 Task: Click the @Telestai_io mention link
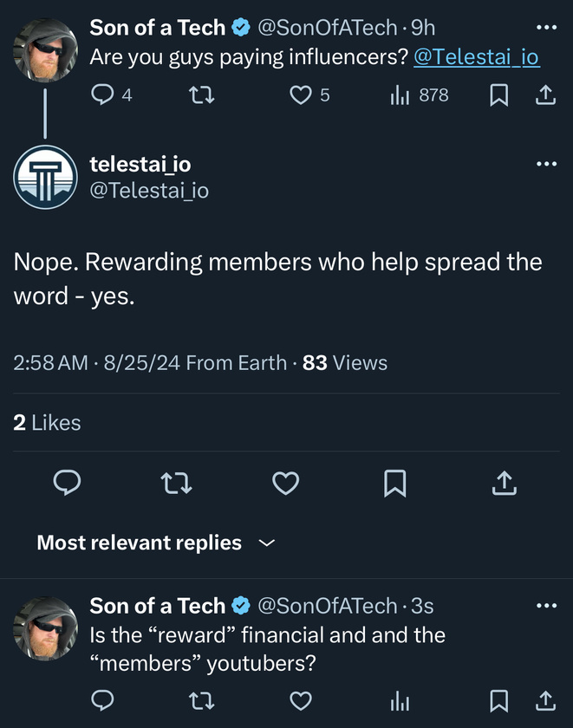click(x=477, y=57)
